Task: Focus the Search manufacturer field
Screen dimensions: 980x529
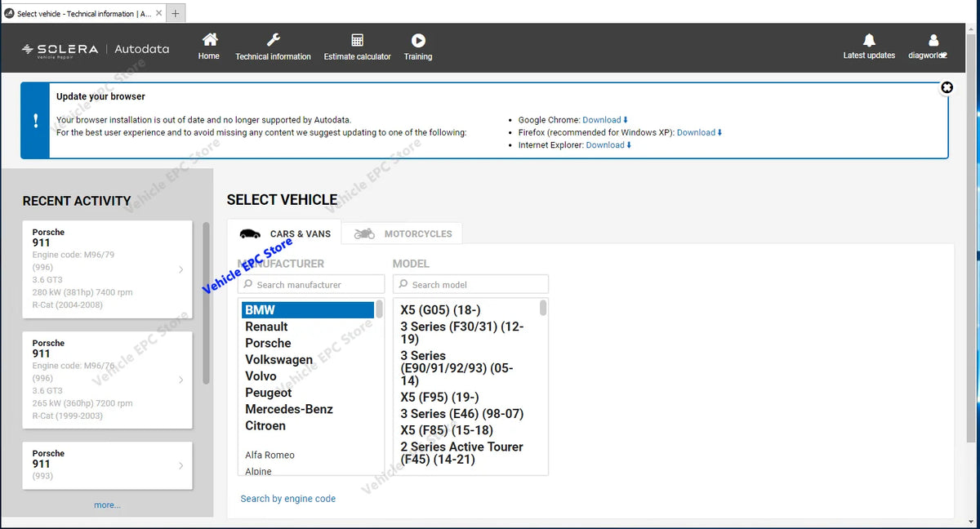Action: click(311, 284)
